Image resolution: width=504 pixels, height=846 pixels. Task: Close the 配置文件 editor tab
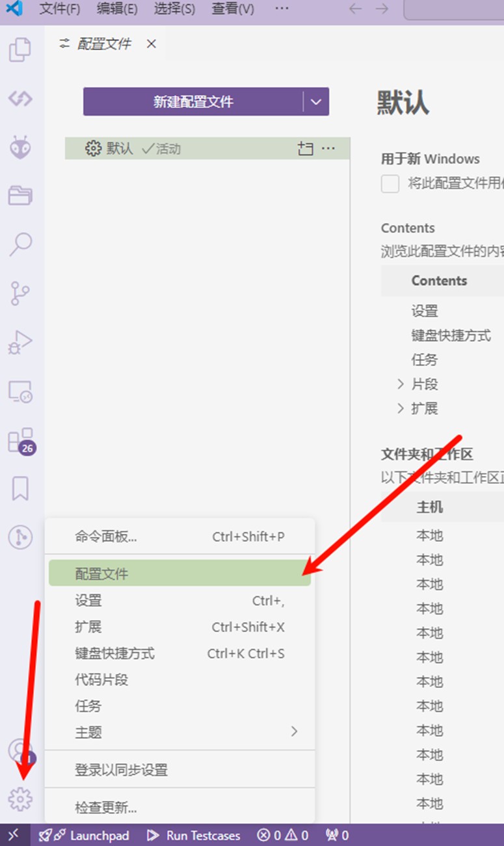pos(152,44)
